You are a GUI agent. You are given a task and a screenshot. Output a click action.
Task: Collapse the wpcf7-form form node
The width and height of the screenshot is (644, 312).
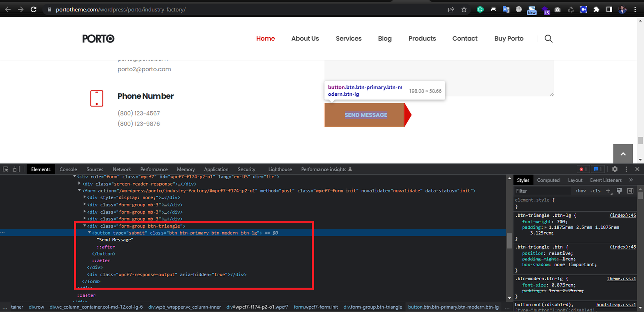(79, 191)
